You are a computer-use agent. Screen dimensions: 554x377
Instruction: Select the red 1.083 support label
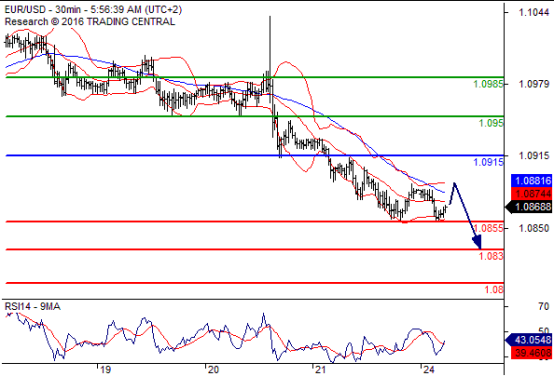[x=491, y=256]
